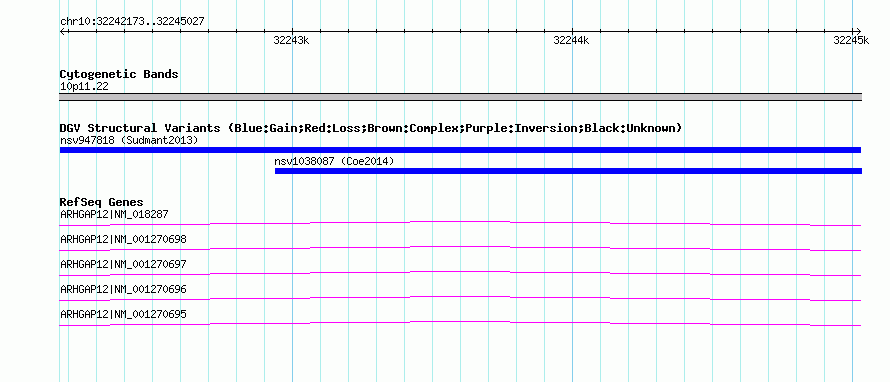Click the chr10:32242173..32245027 coordinate label
This screenshot has height=382, width=890.
[x=132, y=22]
